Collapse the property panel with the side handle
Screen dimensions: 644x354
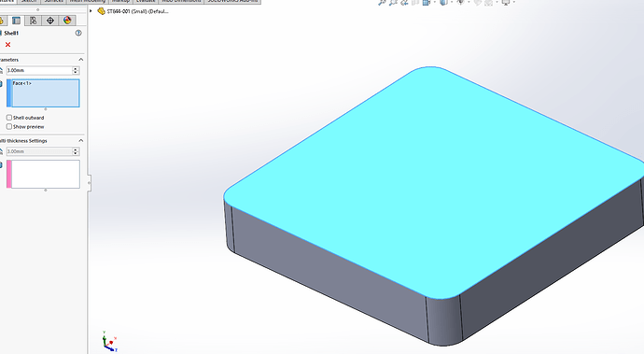click(89, 182)
